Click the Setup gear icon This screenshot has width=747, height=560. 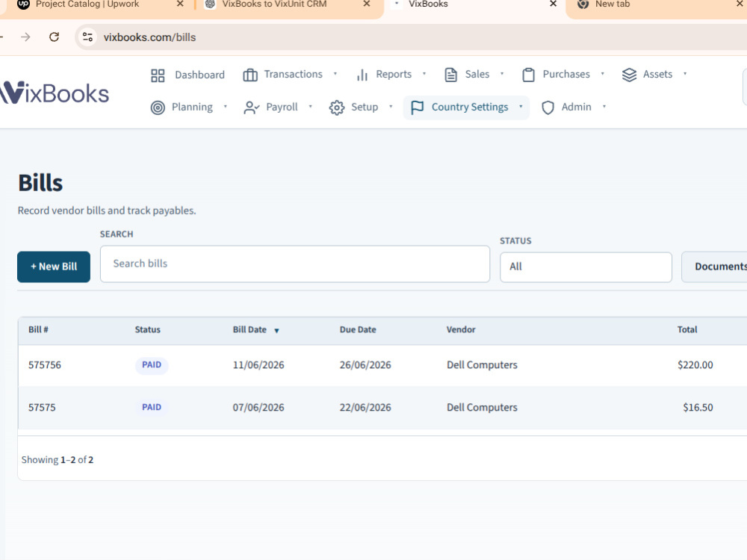click(x=337, y=108)
